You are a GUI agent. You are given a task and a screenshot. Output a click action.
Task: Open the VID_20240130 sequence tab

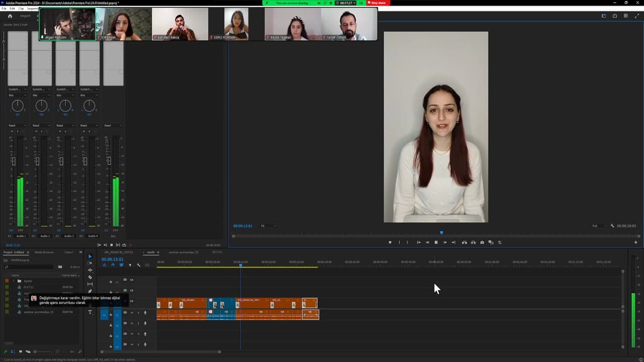point(118,252)
